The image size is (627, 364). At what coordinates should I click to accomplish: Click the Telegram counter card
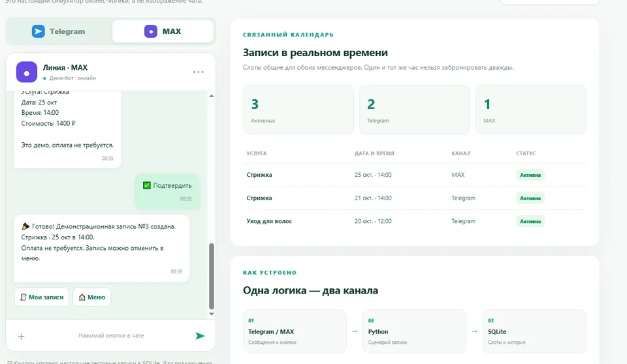(x=415, y=110)
